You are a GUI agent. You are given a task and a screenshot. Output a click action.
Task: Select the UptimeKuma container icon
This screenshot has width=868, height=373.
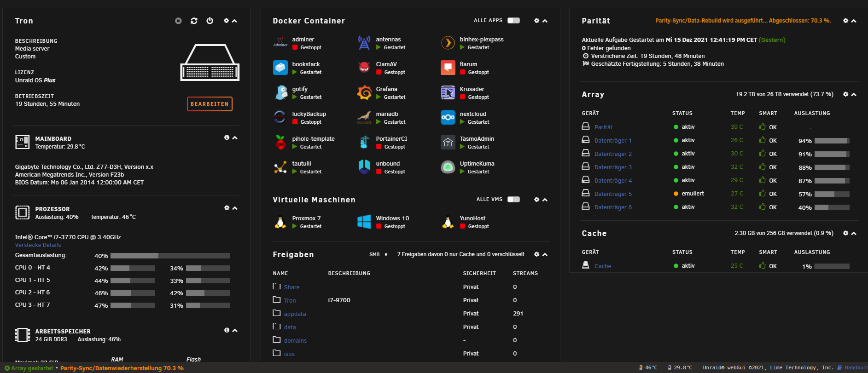[x=448, y=167]
